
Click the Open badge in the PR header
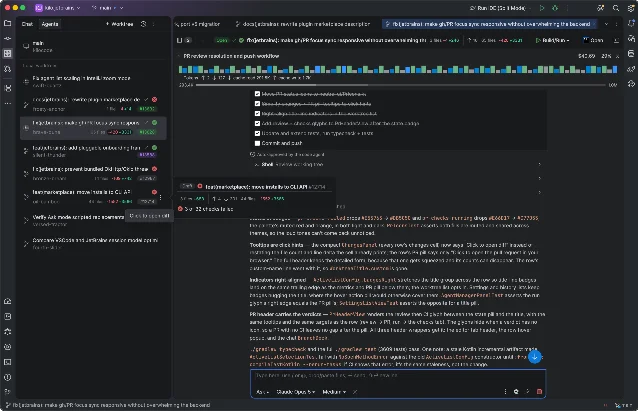pos(223,40)
